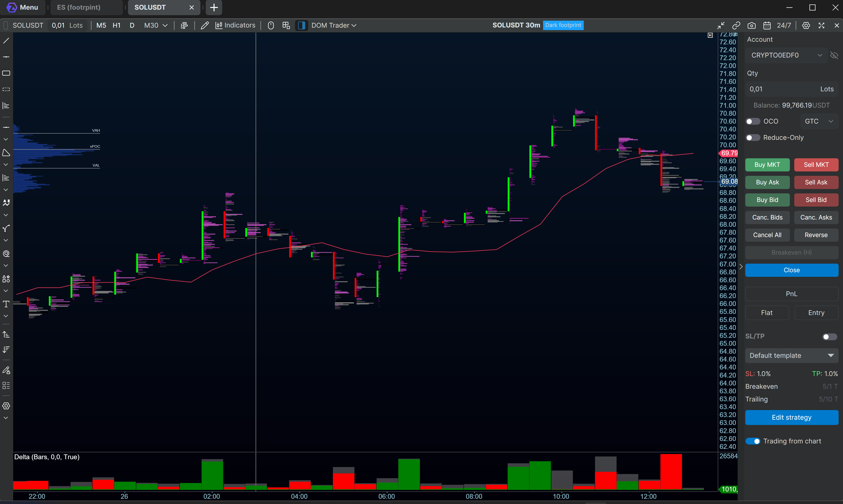This screenshot has height=504, width=843.
Task: Expand options below the triangle shape tool
Action: (x=6, y=165)
